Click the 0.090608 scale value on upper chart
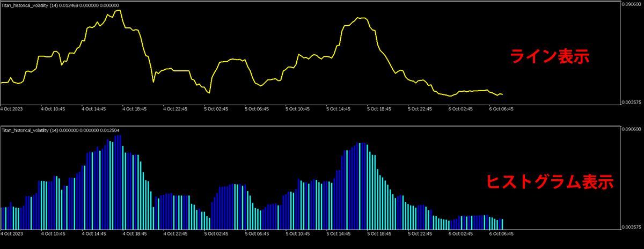644x249 pixels. click(x=632, y=5)
